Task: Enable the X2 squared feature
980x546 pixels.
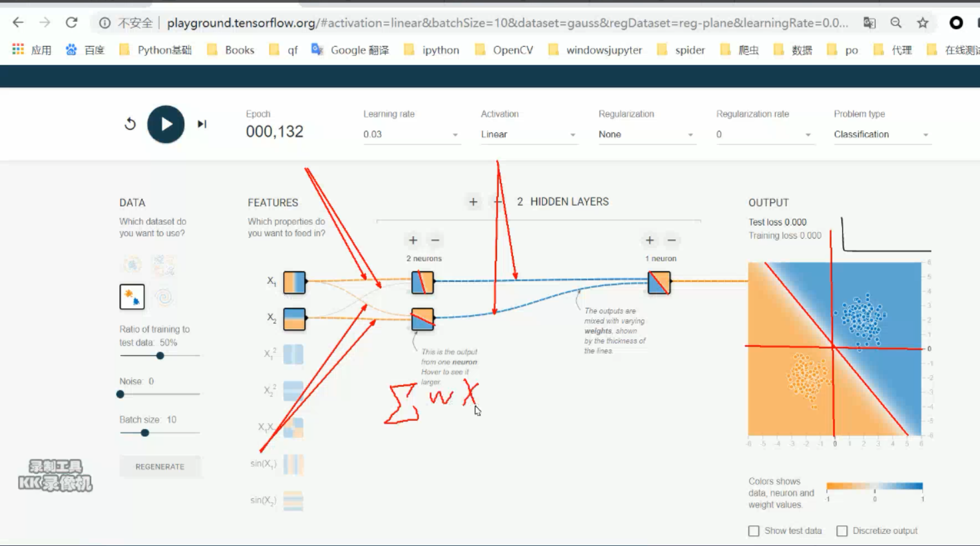Action: [x=293, y=391]
